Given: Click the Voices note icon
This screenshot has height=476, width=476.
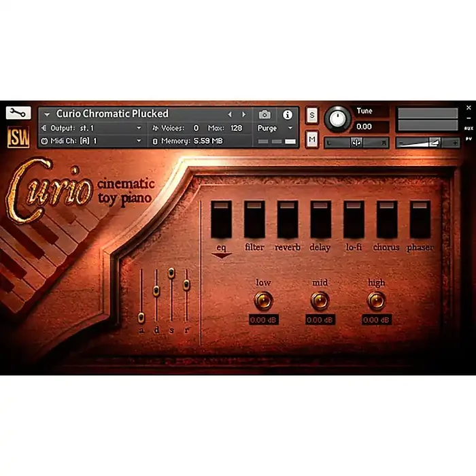Looking at the screenshot, I should pyautogui.click(x=155, y=128).
